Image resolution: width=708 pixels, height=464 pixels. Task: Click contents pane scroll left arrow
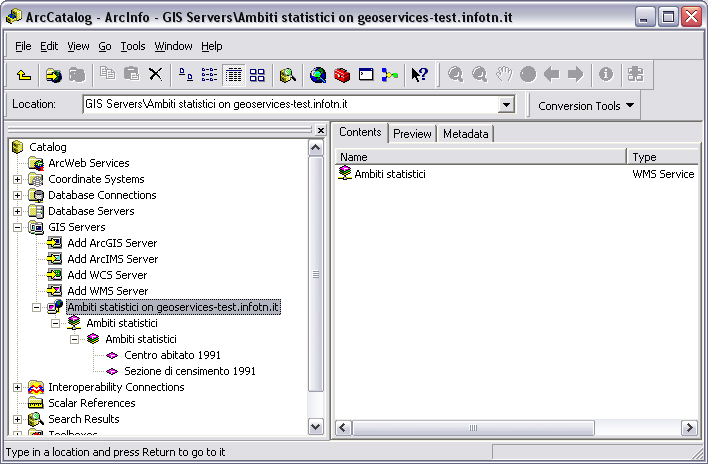343,427
